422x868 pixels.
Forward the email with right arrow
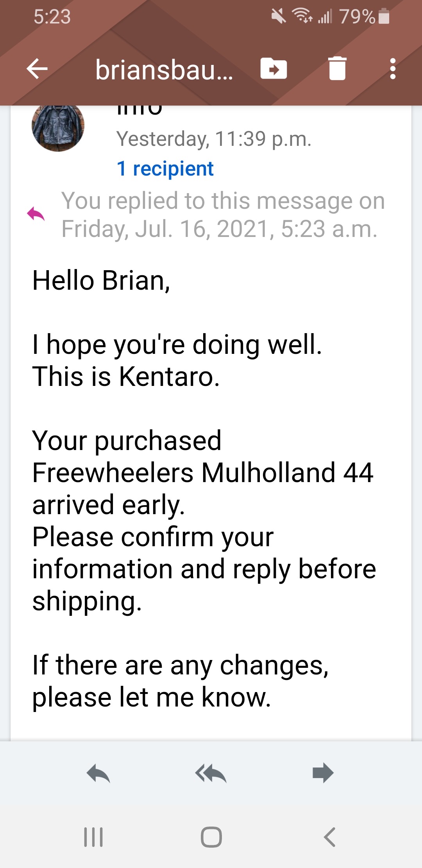click(x=323, y=773)
